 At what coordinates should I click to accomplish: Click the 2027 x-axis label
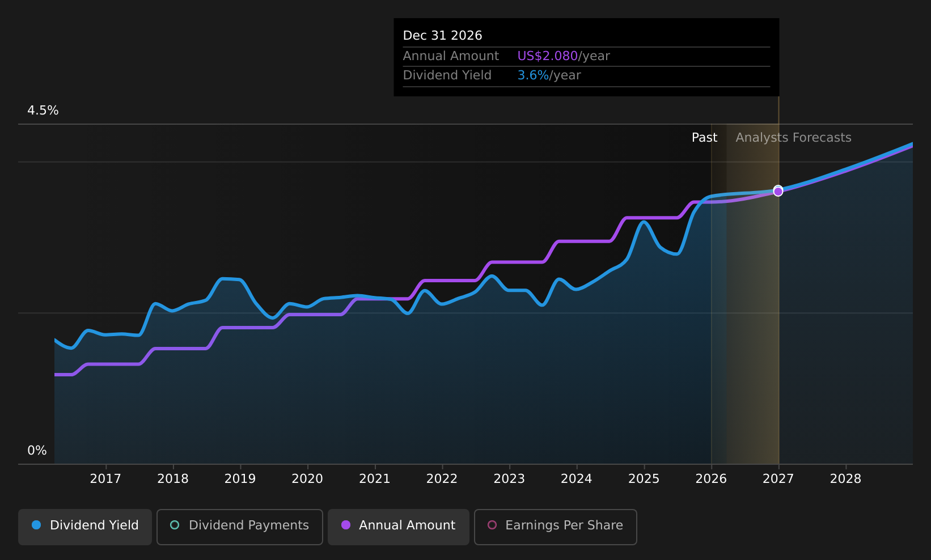point(778,479)
